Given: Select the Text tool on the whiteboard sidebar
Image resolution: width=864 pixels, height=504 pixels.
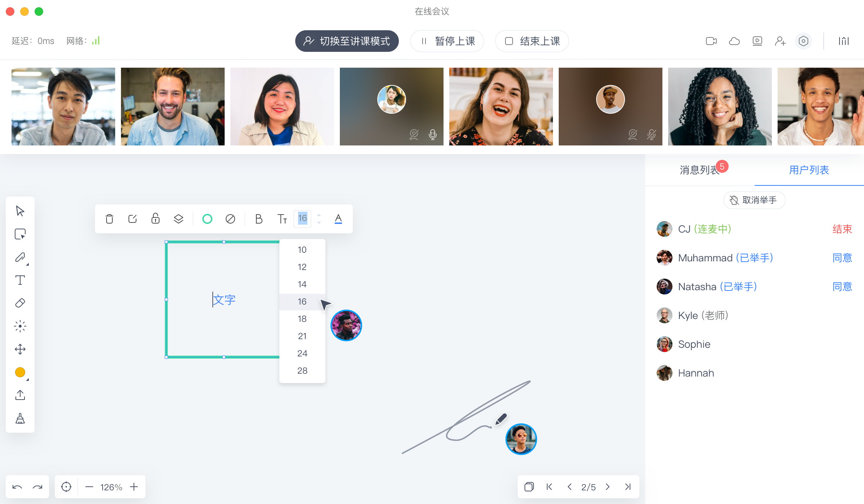Looking at the screenshot, I should [x=20, y=280].
